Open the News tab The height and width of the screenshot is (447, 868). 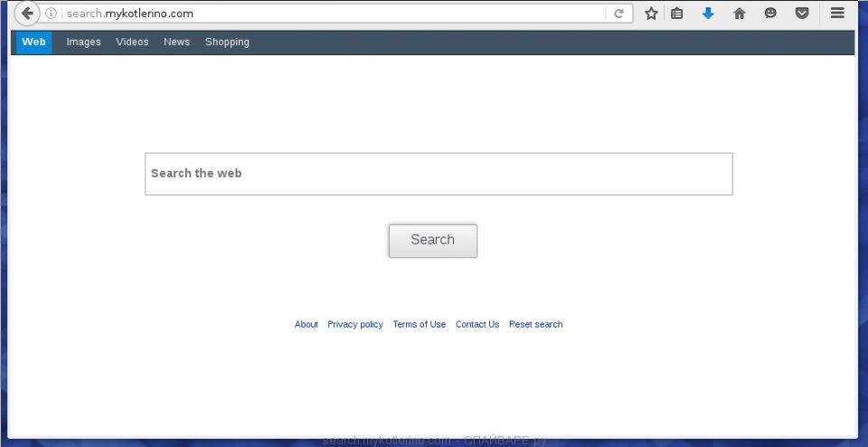point(176,43)
